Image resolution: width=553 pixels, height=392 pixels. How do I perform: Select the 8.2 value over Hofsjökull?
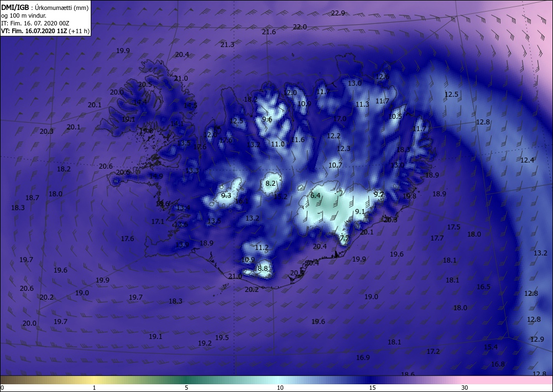tap(270, 184)
